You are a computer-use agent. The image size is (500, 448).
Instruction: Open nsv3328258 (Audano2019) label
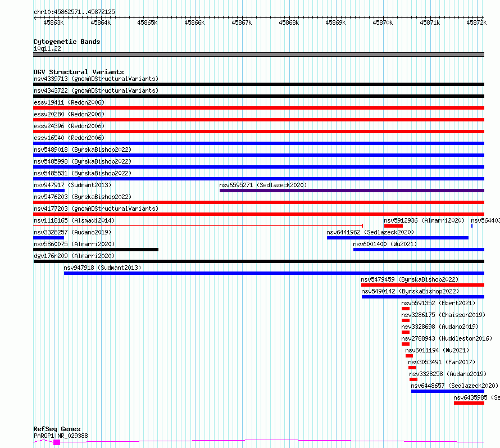[448, 374]
